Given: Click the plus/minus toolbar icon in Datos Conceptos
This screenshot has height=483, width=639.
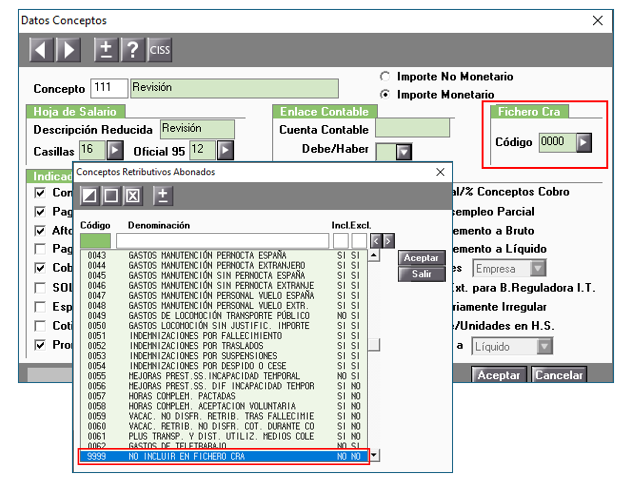Looking at the screenshot, I should point(106,49).
